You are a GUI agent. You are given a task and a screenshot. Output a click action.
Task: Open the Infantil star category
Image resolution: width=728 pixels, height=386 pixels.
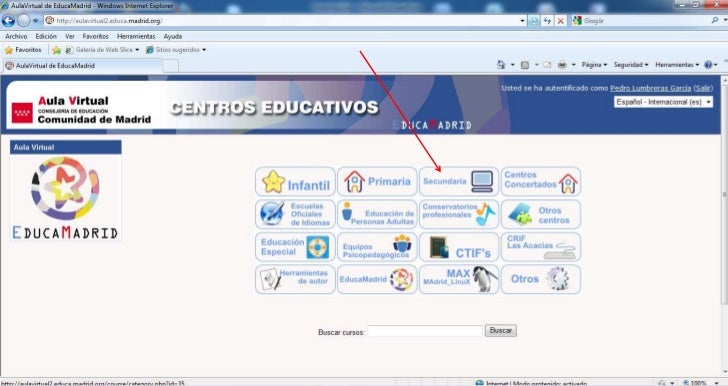point(295,182)
